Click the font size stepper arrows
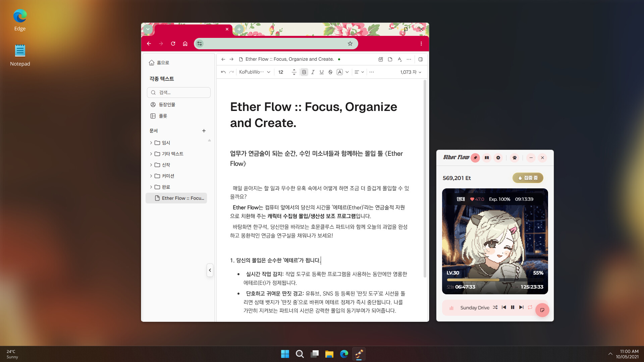This screenshot has width=644, height=362. 294,72
